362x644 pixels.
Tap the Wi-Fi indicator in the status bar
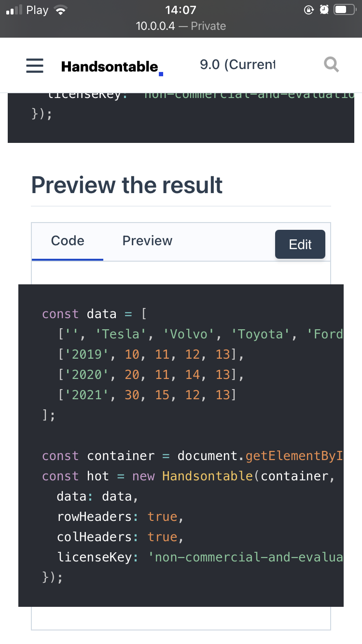coord(61,9)
